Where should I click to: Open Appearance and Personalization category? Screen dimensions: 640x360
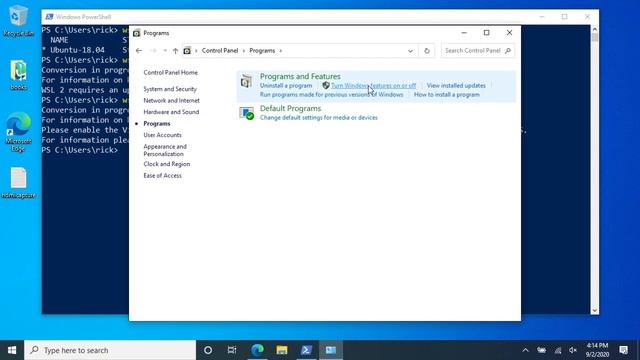coord(165,150)
